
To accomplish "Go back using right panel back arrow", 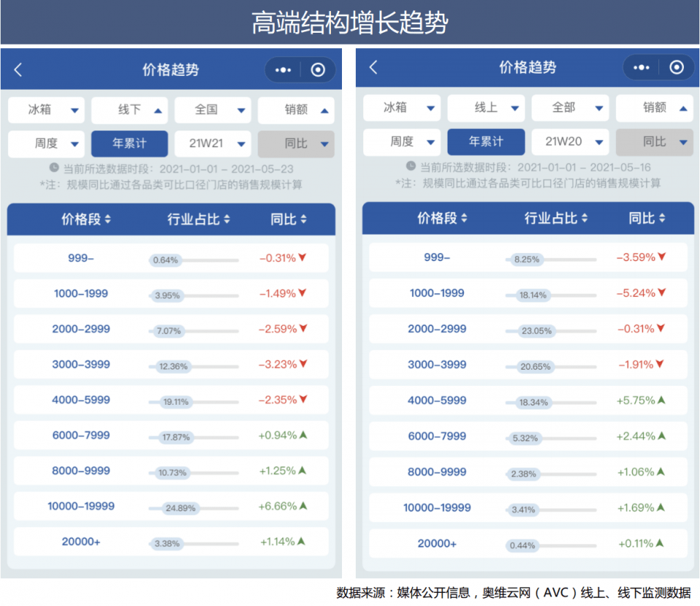I will click(373, 67).
